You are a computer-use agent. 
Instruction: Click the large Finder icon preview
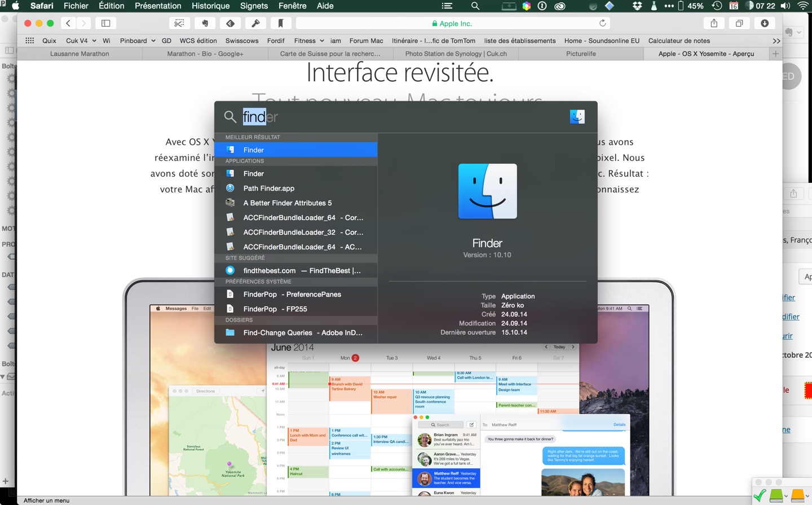pyautogui.click(x=487, y=191)
